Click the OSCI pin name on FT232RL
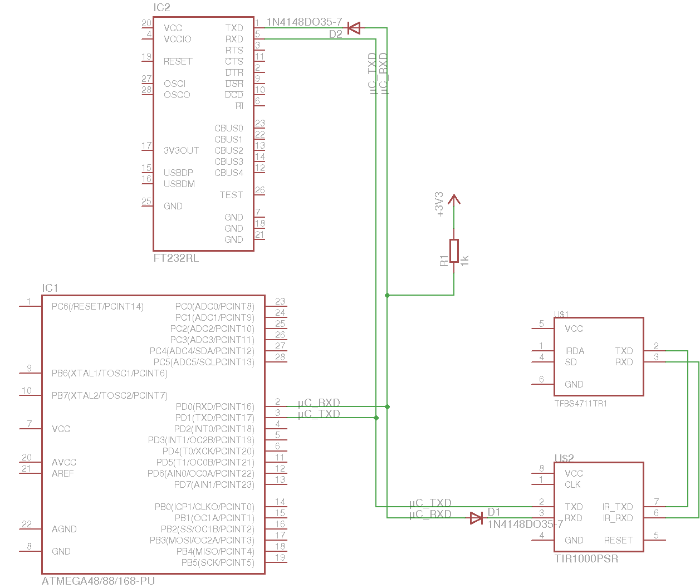 pos(174,84)
